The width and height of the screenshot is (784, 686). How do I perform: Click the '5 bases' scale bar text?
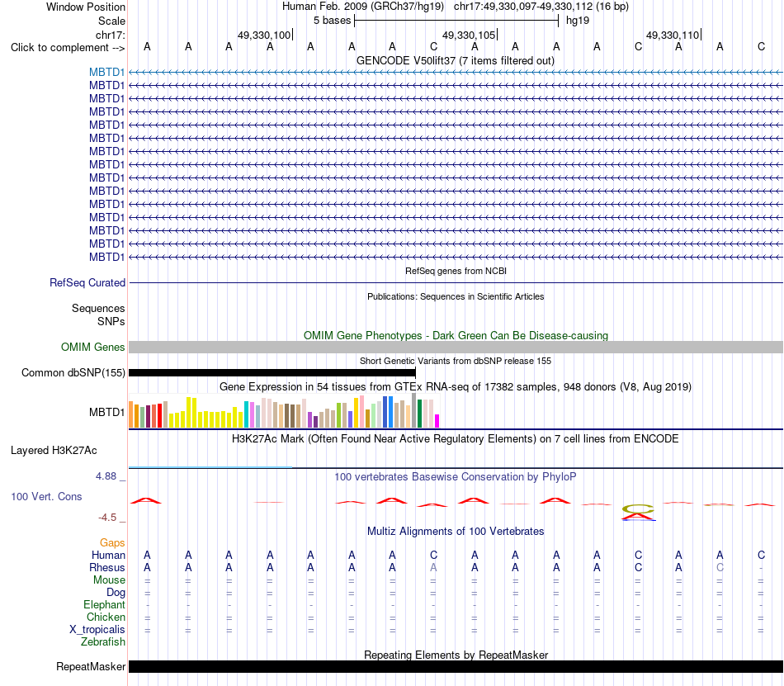click(332, 21)
